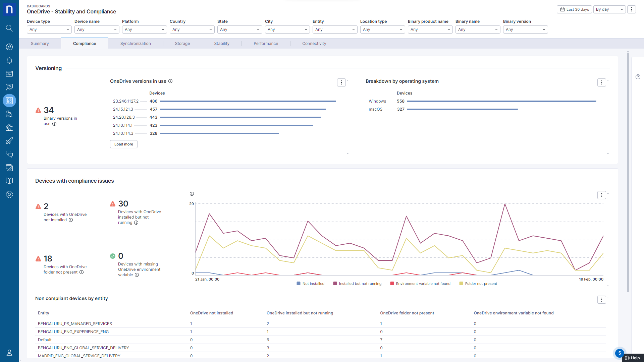The height and width of the screenshot is (362, 644).
Task: Expand the City filter dropdown
Action: [287, 29]
